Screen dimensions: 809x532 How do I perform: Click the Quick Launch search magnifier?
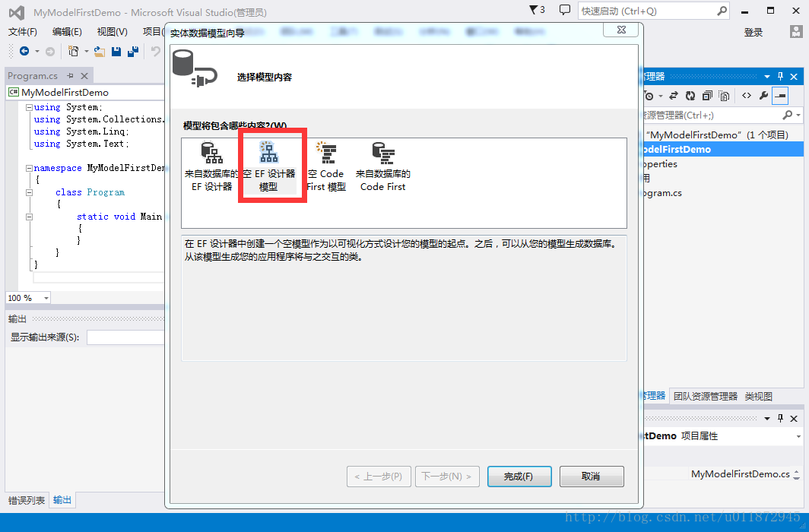pos(722,11)
